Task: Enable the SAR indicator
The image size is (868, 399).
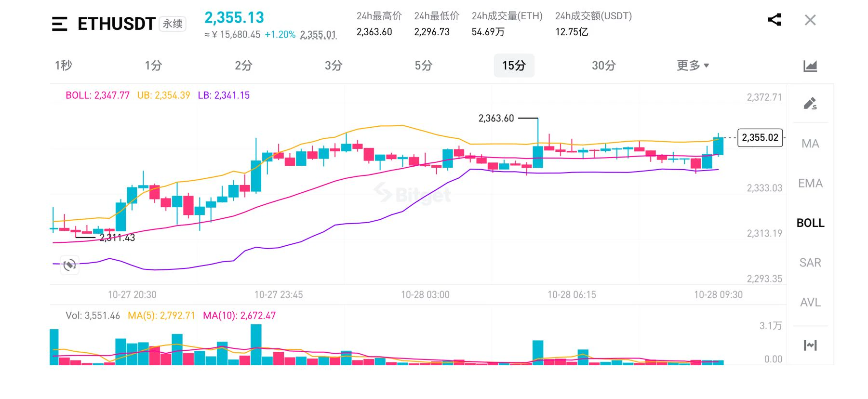Action: (810, 263)
